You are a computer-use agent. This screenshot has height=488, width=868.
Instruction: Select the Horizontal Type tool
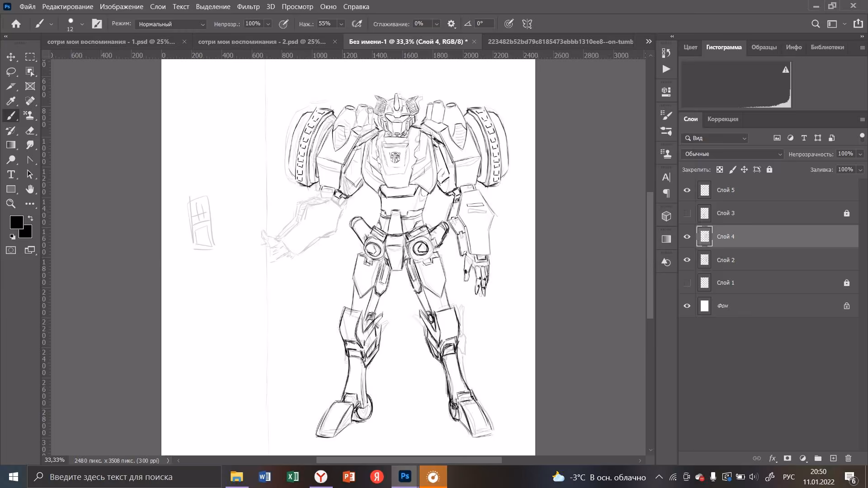pyautogui.click(x=11, y=174)
